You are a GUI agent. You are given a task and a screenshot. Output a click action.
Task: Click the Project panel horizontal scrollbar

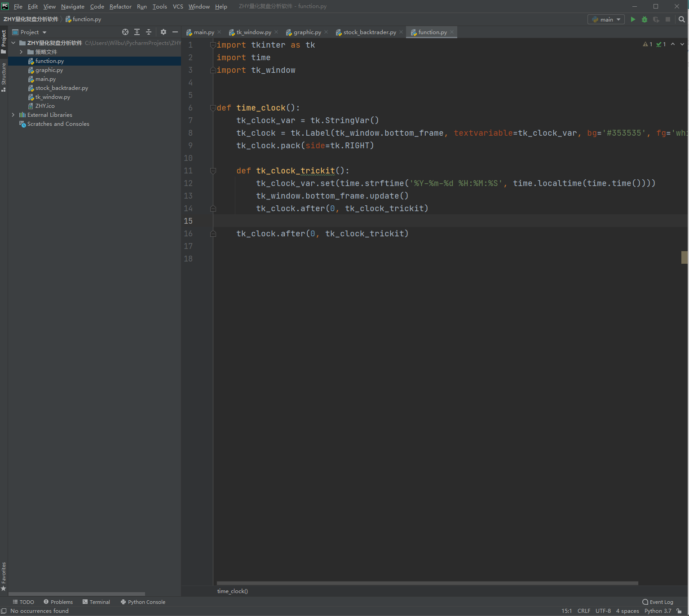coord(77,594)
